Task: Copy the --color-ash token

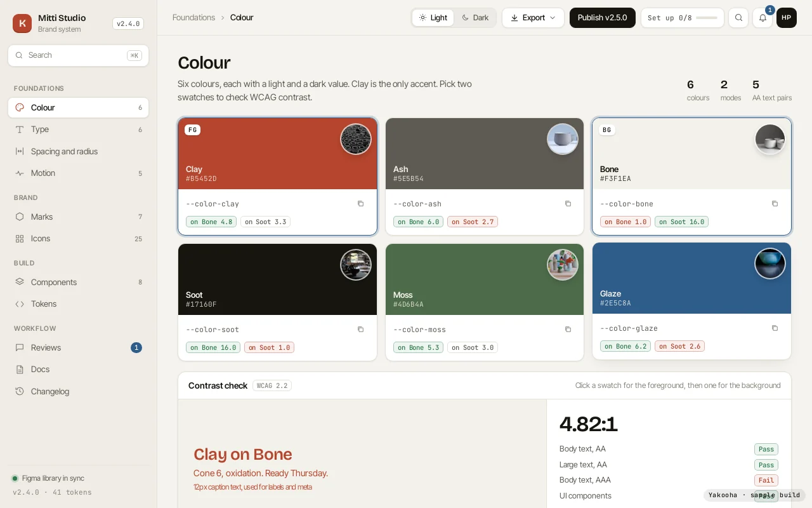Action: click(568, 204)
